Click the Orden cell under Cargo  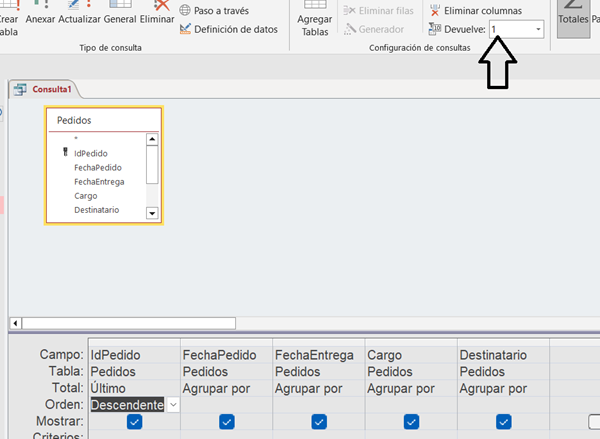(x=411, y=405)
